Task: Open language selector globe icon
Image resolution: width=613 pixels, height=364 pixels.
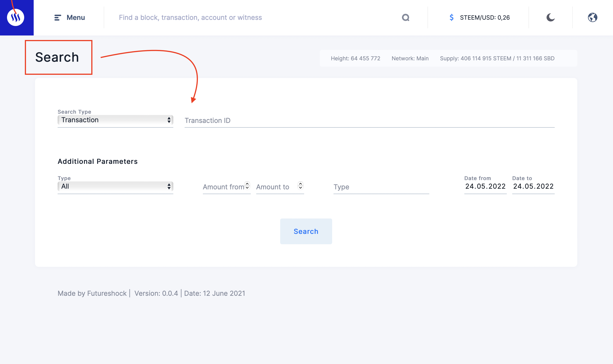Action: pos(592,17)
